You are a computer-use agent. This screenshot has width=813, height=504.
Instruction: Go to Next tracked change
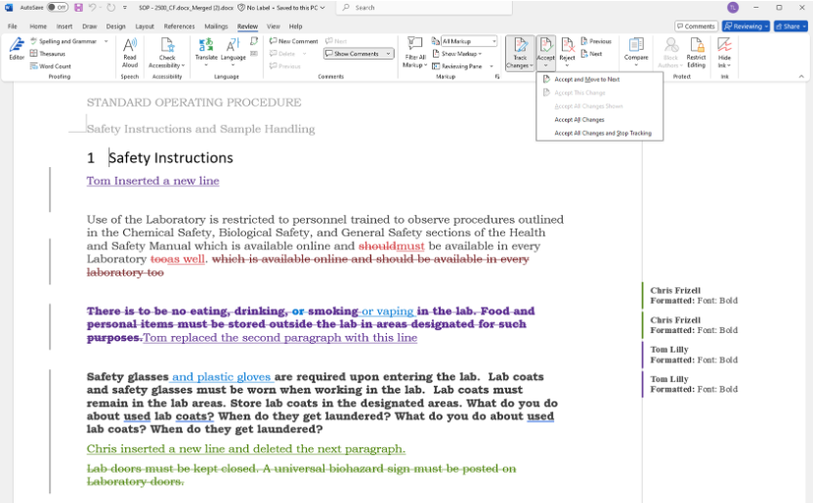pos(591,54)
